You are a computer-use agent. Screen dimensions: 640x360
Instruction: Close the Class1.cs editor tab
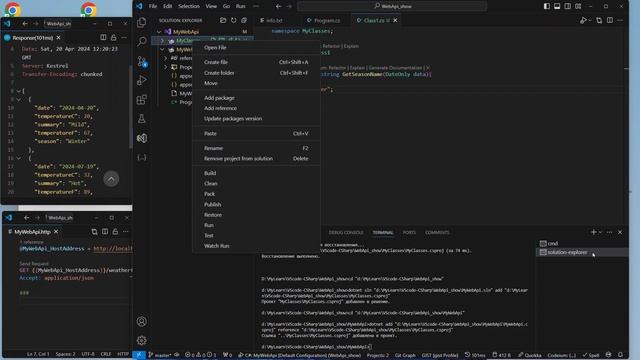(x=395, y=20)
